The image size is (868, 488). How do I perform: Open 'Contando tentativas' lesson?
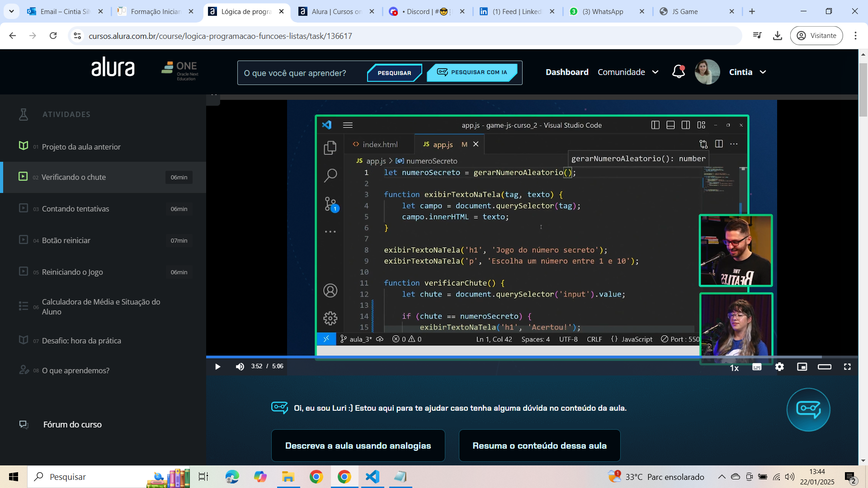(104, 209)
